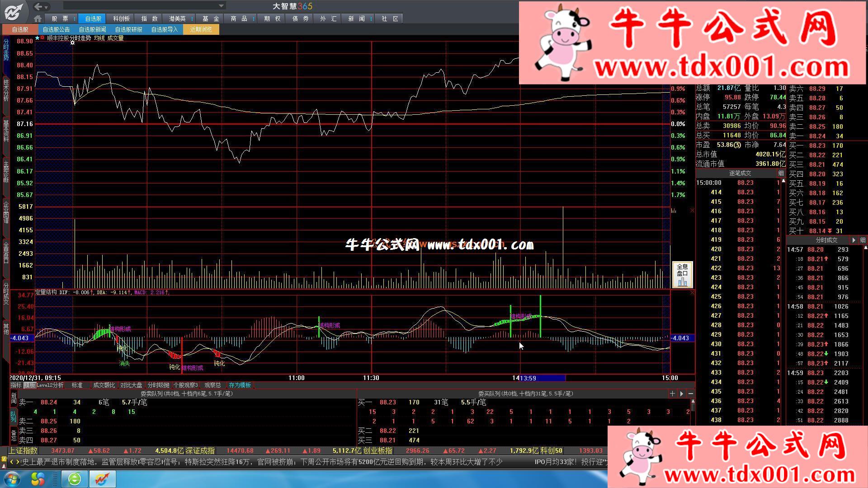The image size is (868, 488).
Task: Close the volume sub-panel with red X
Action: click(692, 211)
